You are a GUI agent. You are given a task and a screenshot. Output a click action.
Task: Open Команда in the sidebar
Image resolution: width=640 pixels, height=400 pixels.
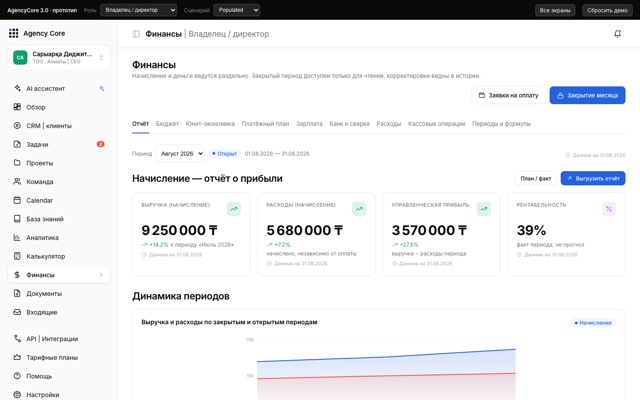59,182
